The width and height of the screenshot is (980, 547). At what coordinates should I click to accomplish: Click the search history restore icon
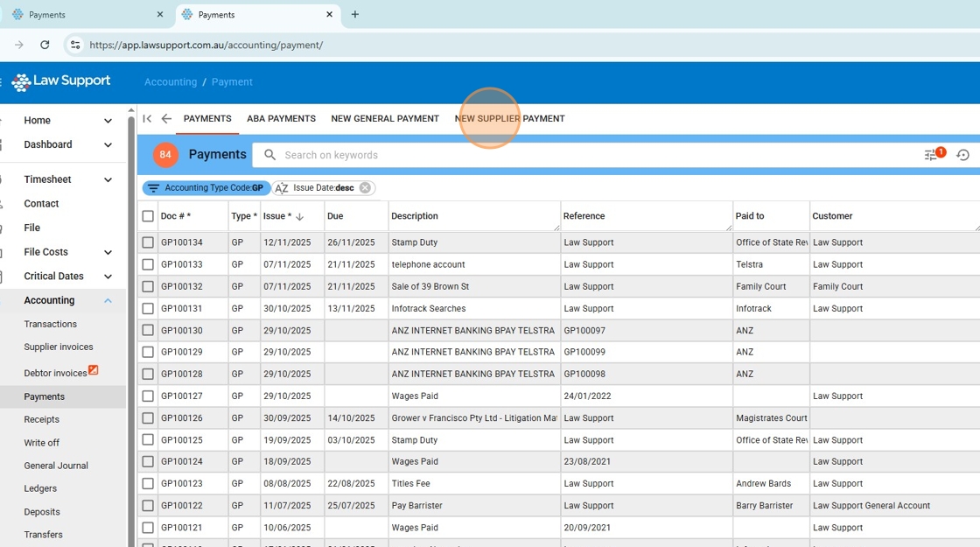point(963,154)
